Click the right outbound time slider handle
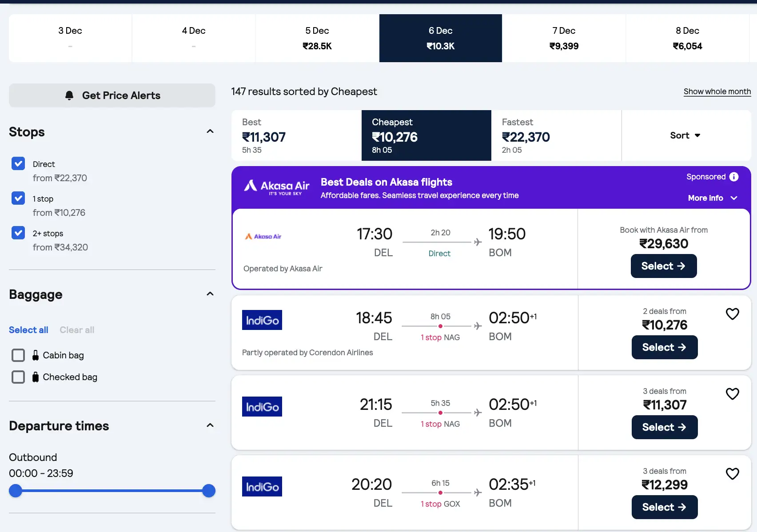The height and width of the screenshot is (532, 757). tap(209, 491)
